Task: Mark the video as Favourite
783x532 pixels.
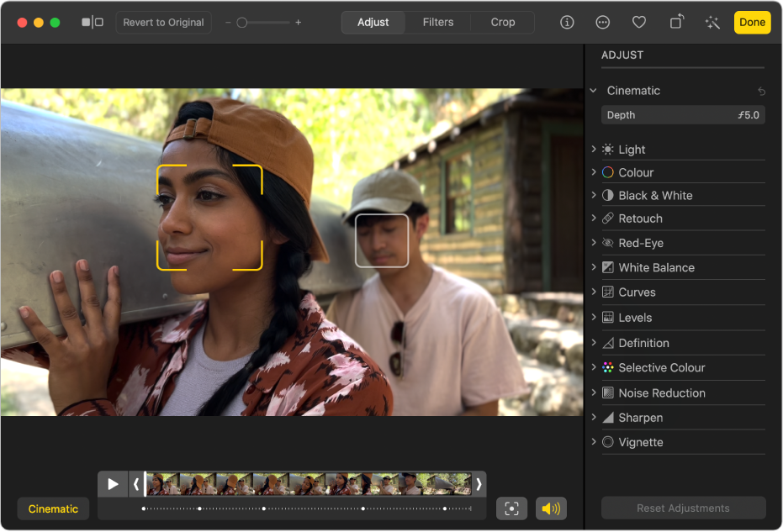Action: point(638,22)
